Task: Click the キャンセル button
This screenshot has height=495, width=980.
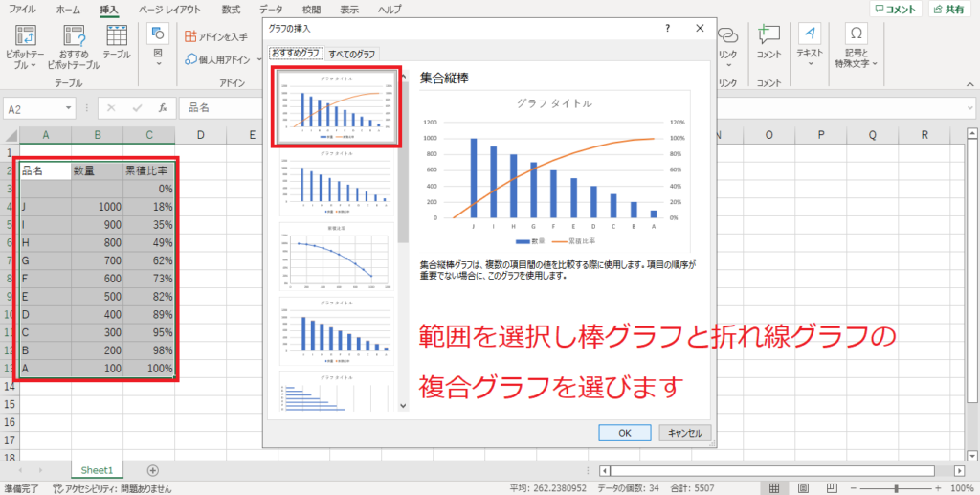Action: [x=685, y=433]
